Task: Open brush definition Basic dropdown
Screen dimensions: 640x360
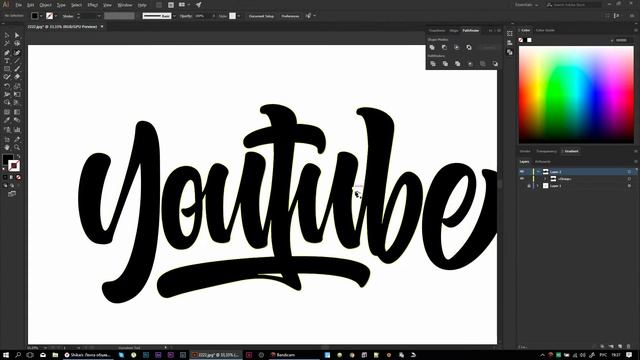Action: point(174,16)
